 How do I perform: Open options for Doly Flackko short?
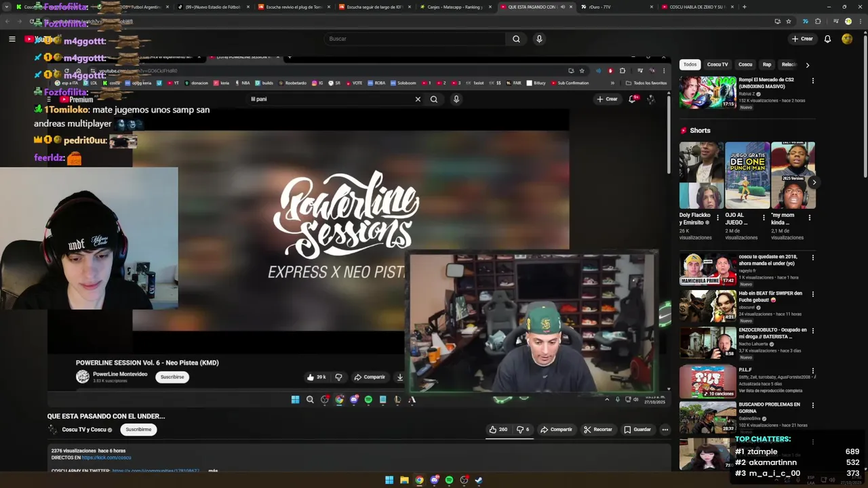717,218
